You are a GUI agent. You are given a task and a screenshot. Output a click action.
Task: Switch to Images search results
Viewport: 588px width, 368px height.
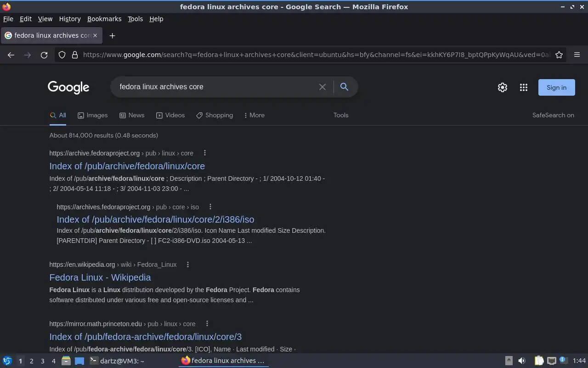tap(92, 115)
